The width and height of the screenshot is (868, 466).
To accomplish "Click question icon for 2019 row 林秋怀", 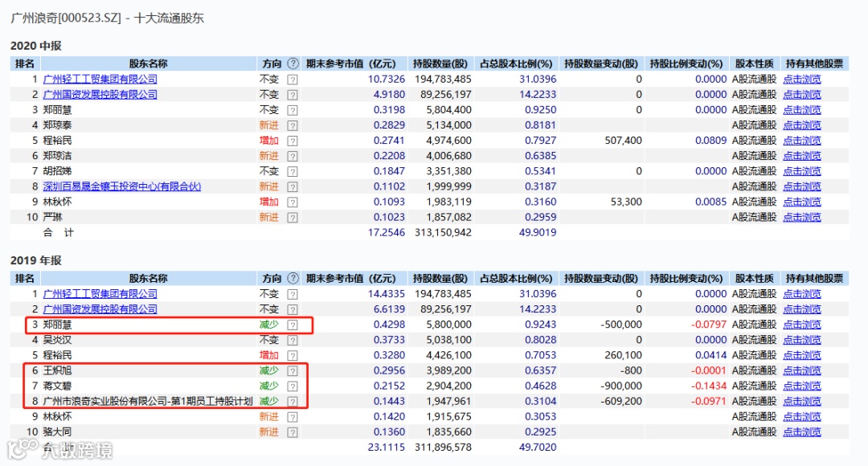I will [293, 417].
